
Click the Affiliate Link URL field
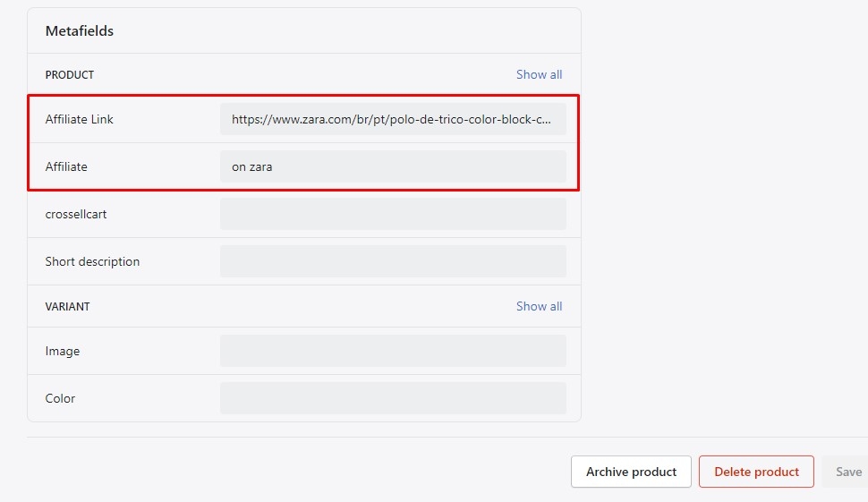(393, 119)
